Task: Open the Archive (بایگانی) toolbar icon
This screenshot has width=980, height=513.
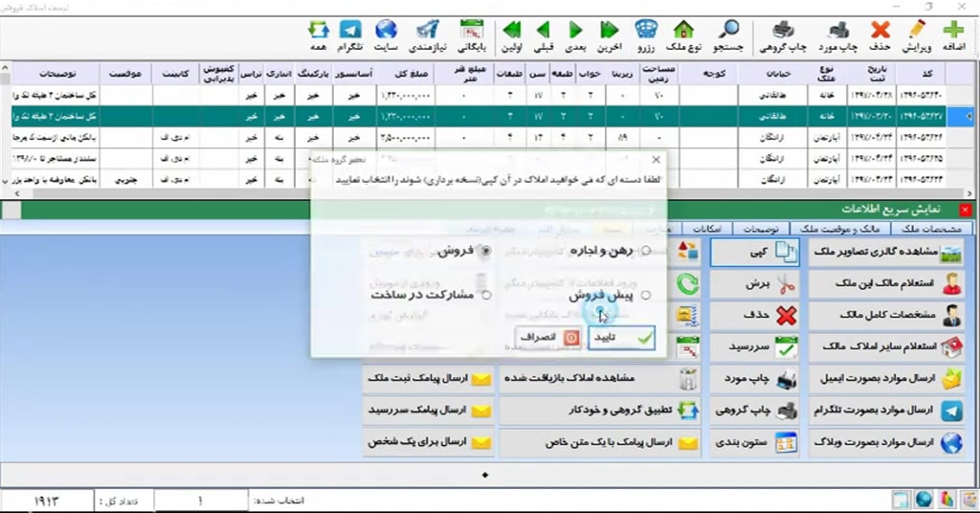Action: pyautogui.click(x=471, y=35)
